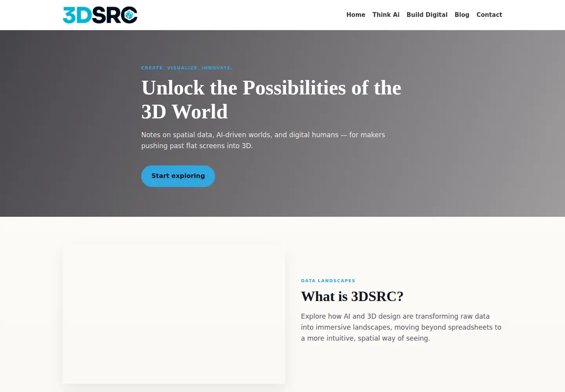This screenshot has width=565, height=392.
Task: Click the 'DATA LANDSCAPES' label
Action: pos(328,281)
